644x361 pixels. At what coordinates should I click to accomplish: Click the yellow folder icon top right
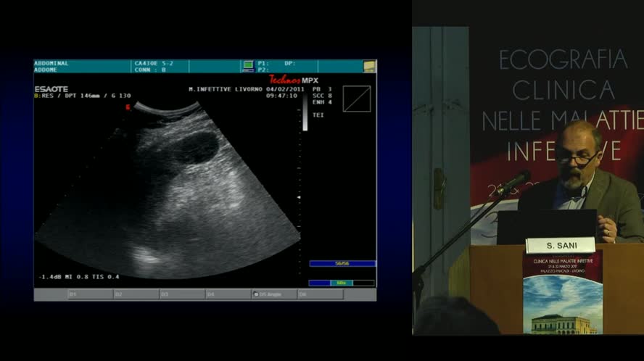369,66
